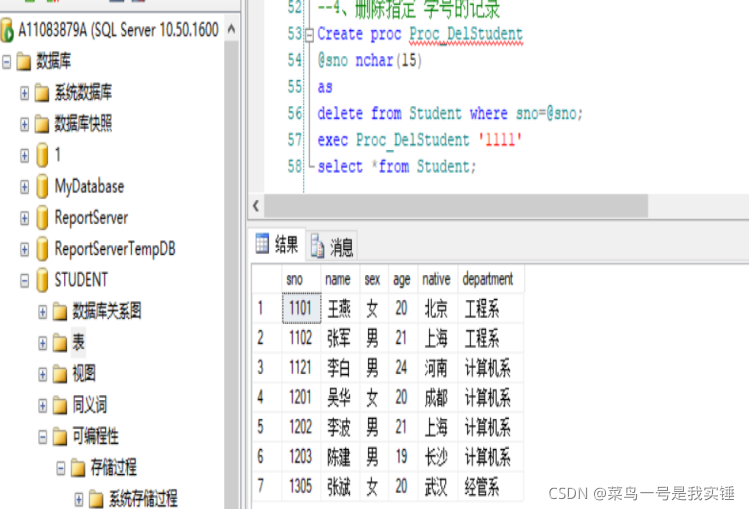Select the cell with sno 1121
The height and width of the screenshot is (510, 750).
tap(301, 368)
